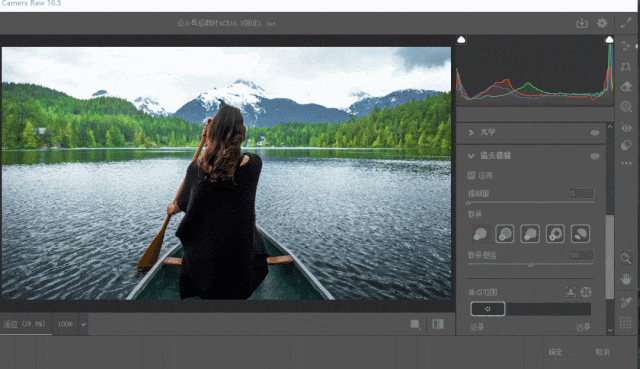
Task: Choose the fourth ring bokeh shape
Action: tap(555, 234)
